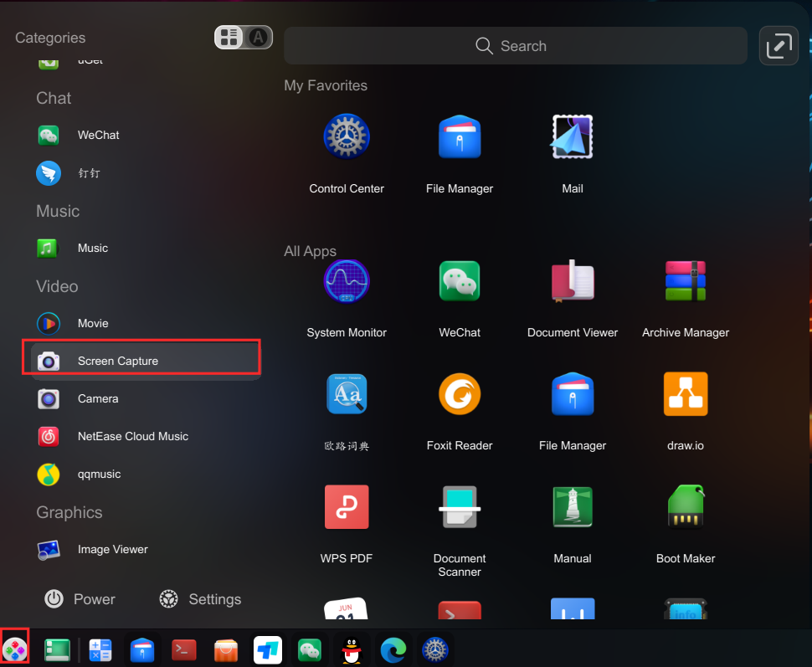Open Control Center from the dock
This screenshot has height=667, width=812.
point(435,650)
